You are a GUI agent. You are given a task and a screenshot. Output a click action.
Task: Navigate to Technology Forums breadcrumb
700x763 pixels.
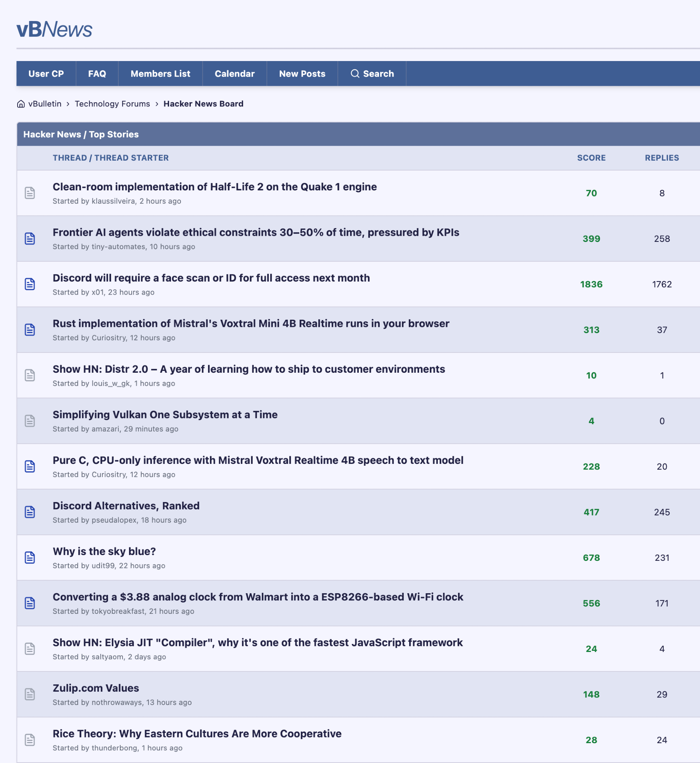[112, 104]
